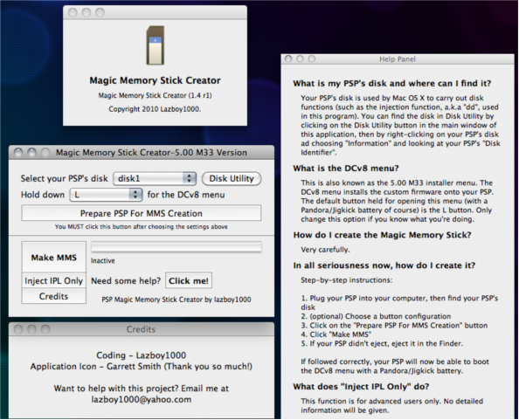Click the 'Step-by-step instructions:' line

point(347,280)
